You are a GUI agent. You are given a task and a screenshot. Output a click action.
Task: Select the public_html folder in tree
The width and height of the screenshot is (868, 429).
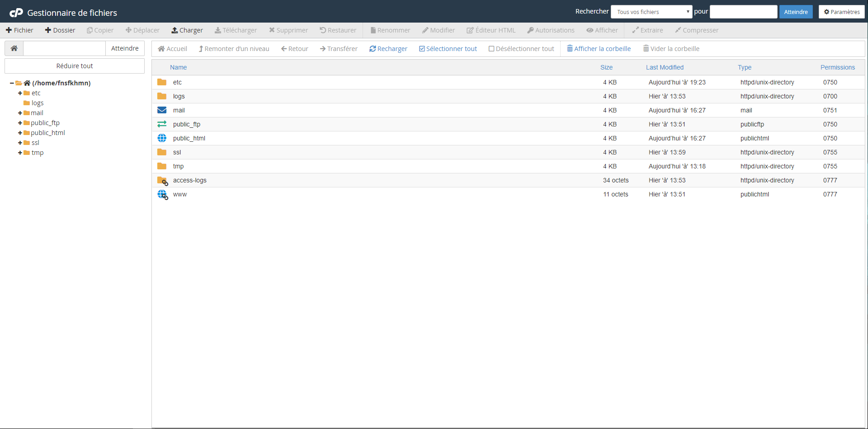pos(48,133)
